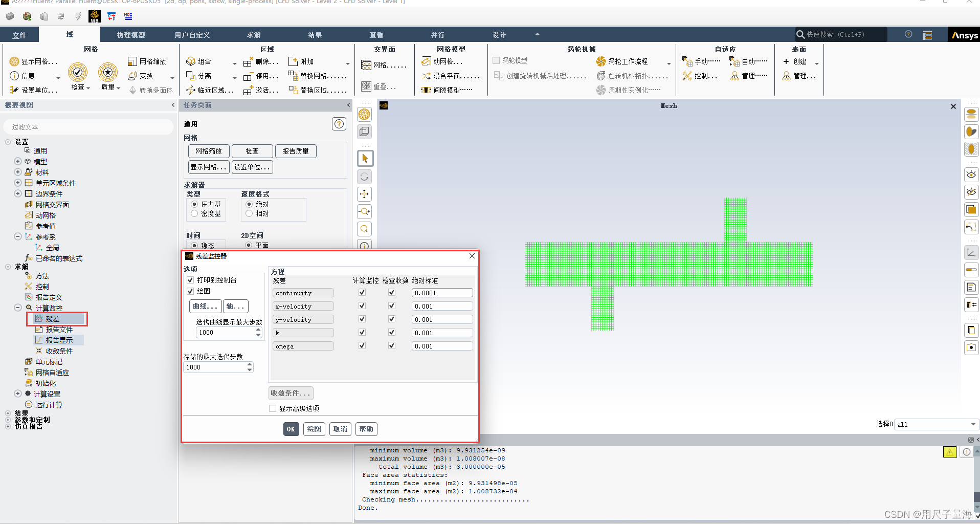Select the 密度基 solver radio button

click(x=194, y=213)
